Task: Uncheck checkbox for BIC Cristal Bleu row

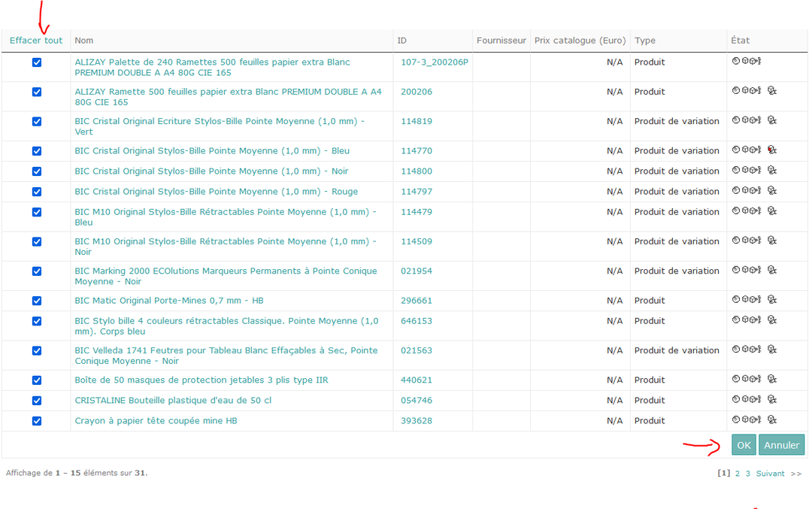Action: tap(37, 151)
